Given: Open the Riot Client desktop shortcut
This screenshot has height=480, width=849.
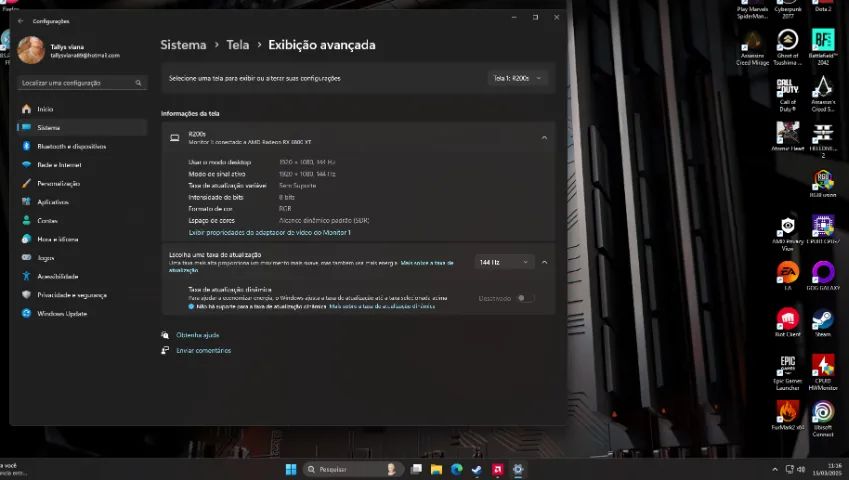Looking at the screenshot, I should click(787, 323).
